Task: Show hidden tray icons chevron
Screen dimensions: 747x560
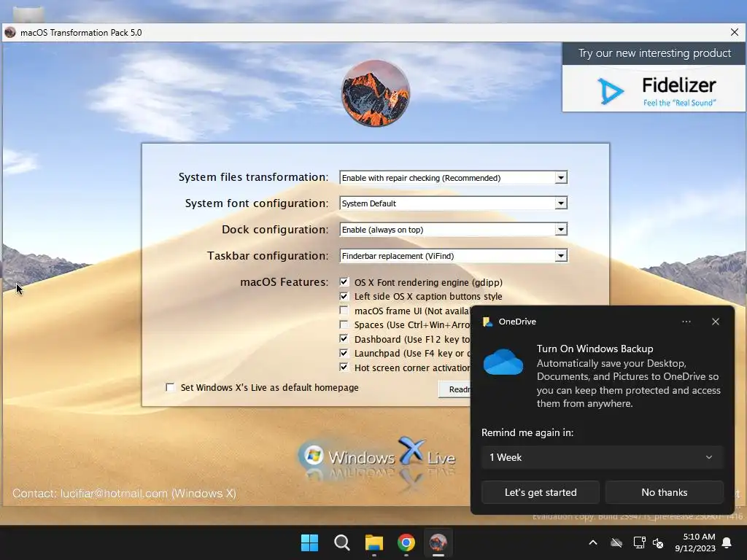Action: pos(593,542)
